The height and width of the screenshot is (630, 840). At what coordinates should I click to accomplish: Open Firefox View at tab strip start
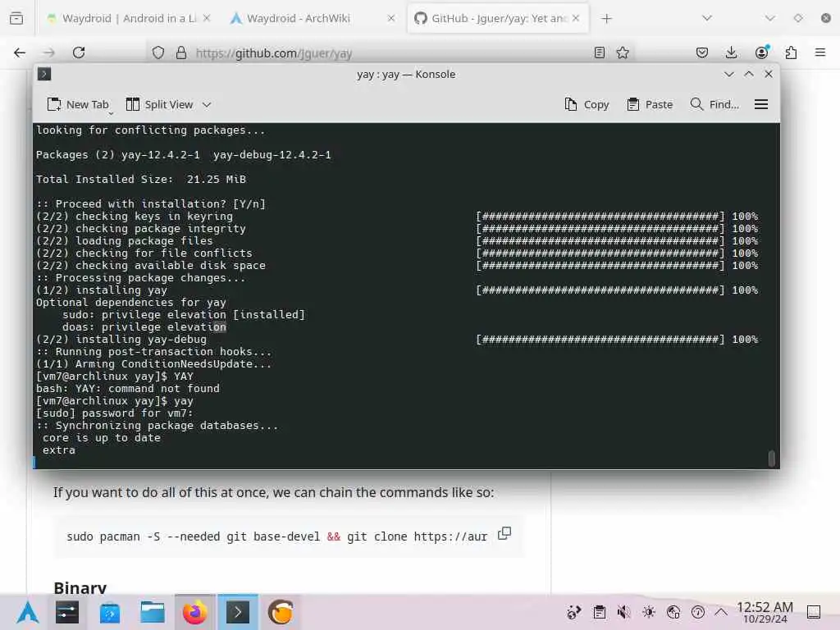pyautogui.click(x=16, y=18)
